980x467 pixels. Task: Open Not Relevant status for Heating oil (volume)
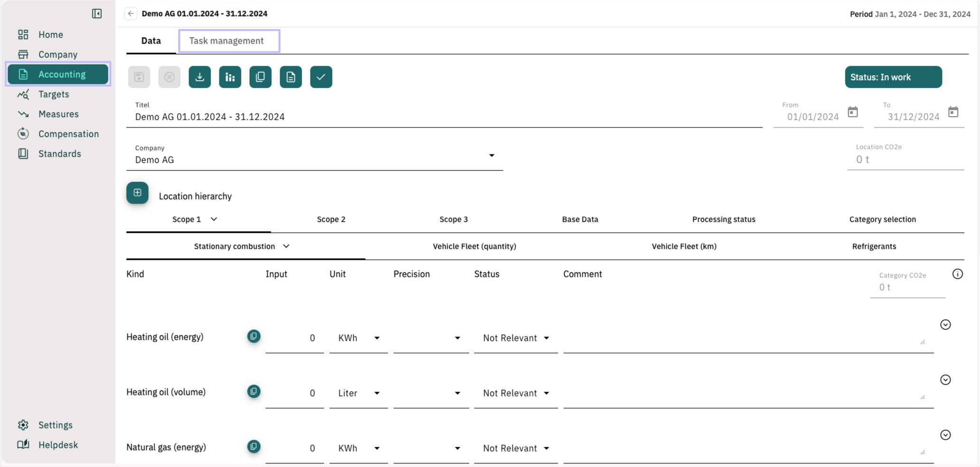(516, 393)
